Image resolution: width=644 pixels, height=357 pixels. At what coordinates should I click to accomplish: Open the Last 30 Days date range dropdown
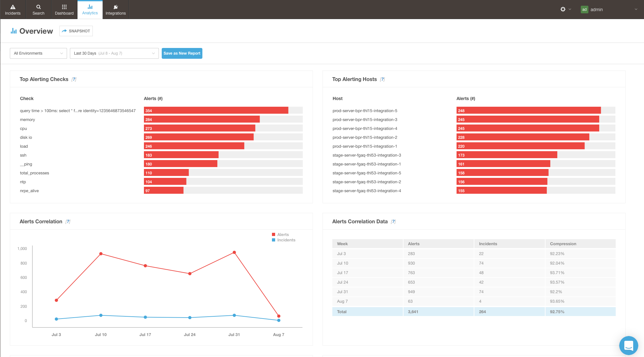pos(114,53)
